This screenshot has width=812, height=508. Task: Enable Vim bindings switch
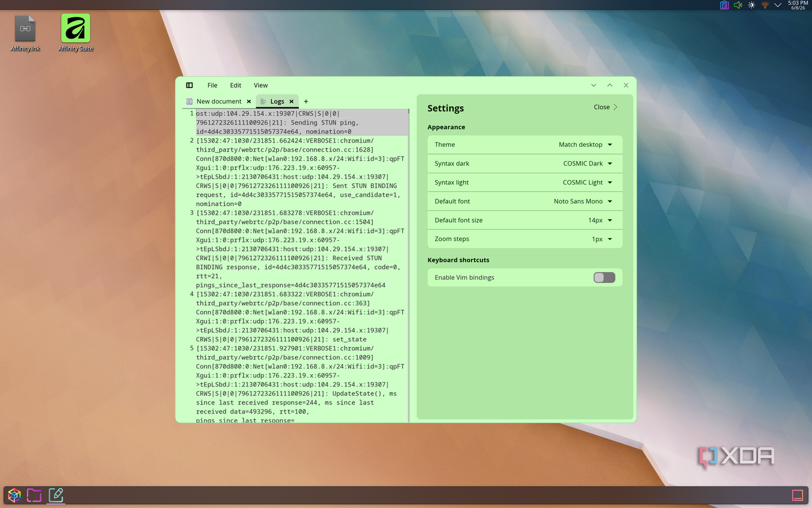point(604,277)
